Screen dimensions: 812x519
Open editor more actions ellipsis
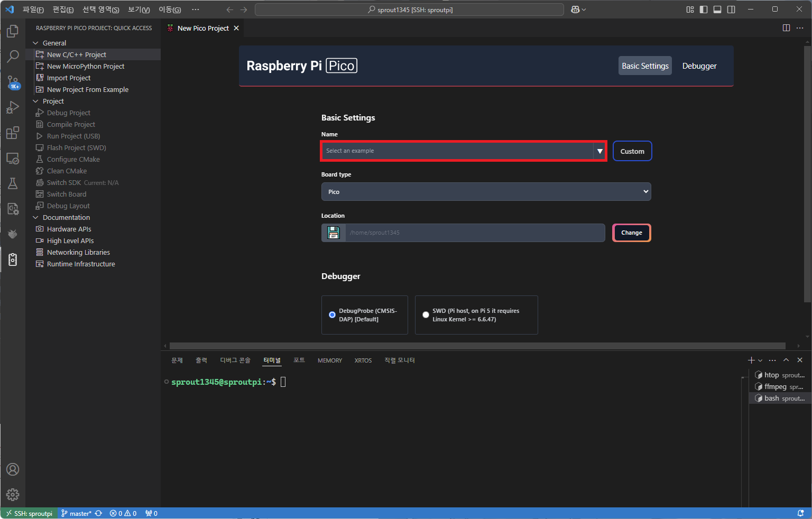[800, 28]
